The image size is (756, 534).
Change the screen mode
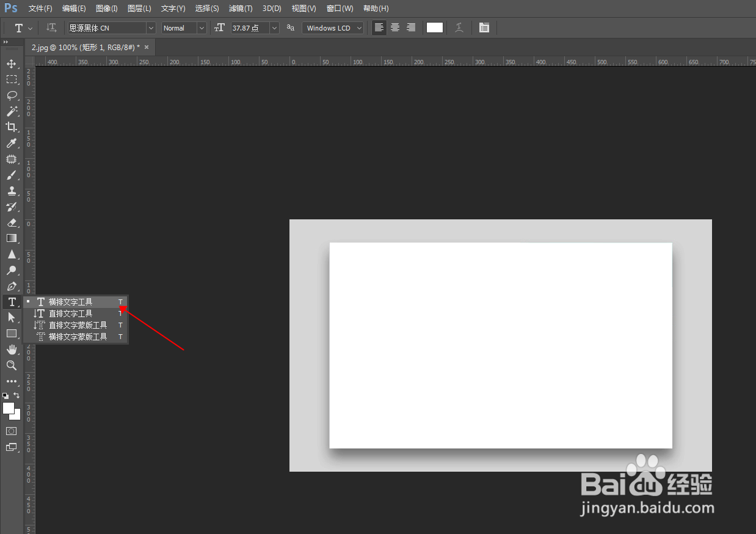(12, 447)
